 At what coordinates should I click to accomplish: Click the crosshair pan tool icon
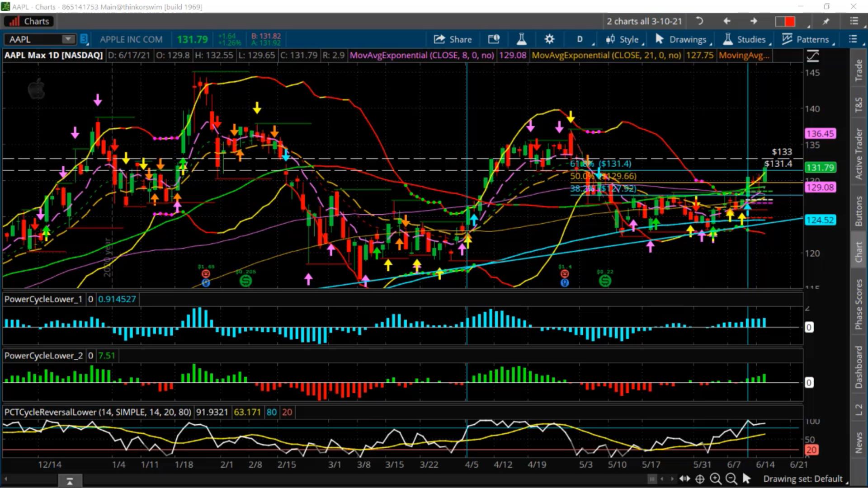(700, 479)
